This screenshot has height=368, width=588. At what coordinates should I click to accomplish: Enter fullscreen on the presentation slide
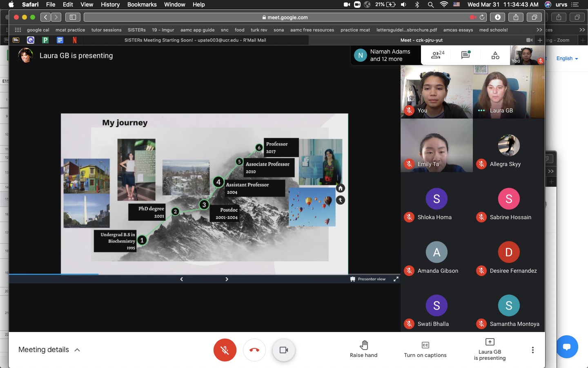click(x=396, y=279)
